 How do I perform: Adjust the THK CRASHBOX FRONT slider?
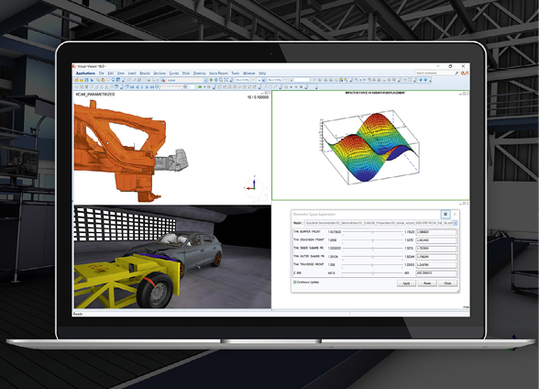[373, 240]
